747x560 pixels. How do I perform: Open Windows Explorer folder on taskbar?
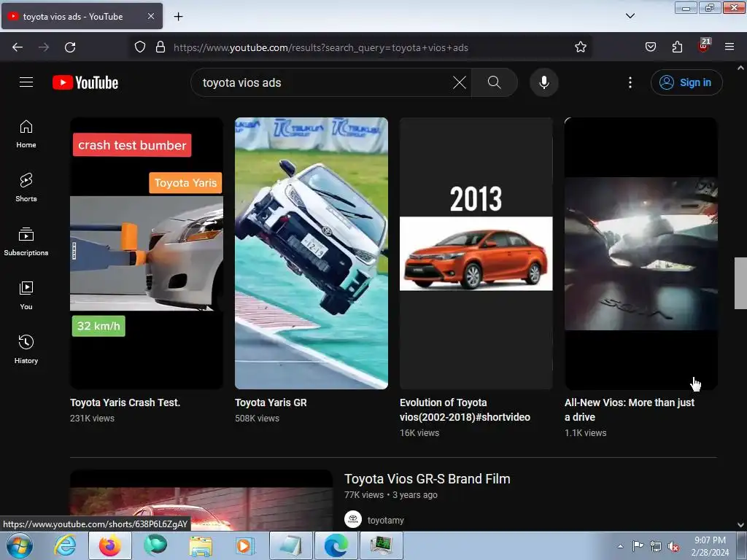201,545
